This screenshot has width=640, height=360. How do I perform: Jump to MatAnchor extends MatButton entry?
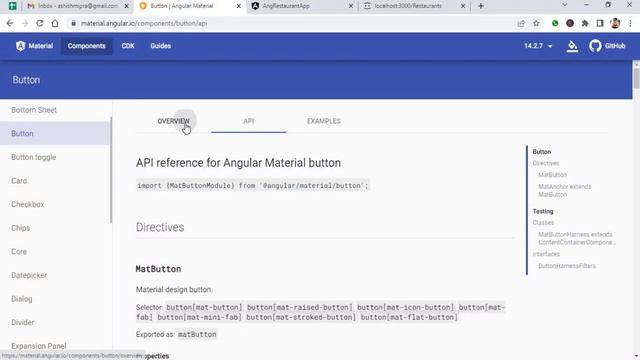(564, 191)
